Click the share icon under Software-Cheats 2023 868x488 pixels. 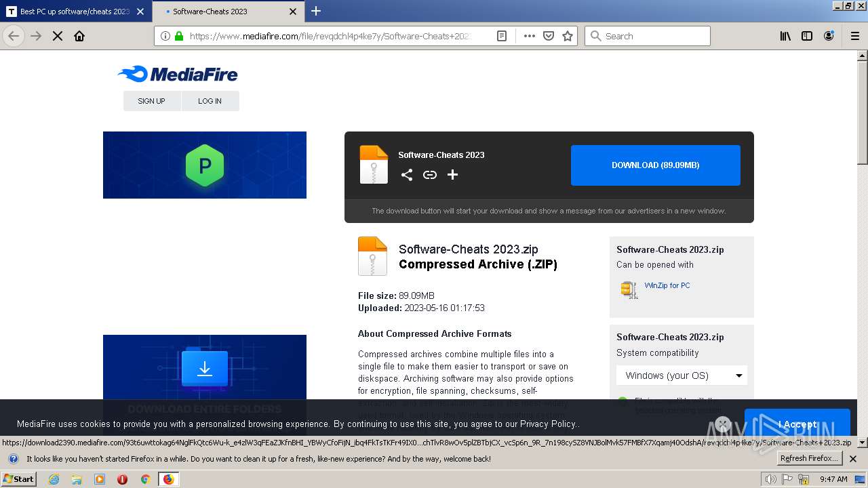coord(406,175)
